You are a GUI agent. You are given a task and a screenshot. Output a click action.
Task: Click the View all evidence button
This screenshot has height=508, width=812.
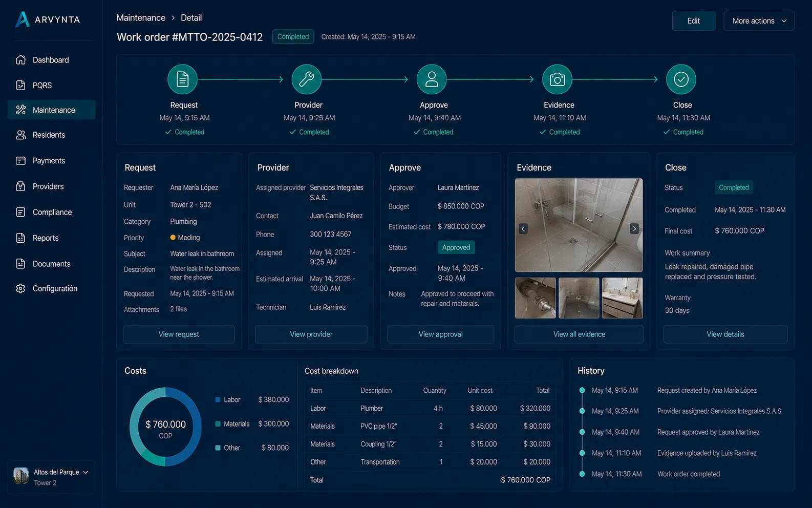579,334
